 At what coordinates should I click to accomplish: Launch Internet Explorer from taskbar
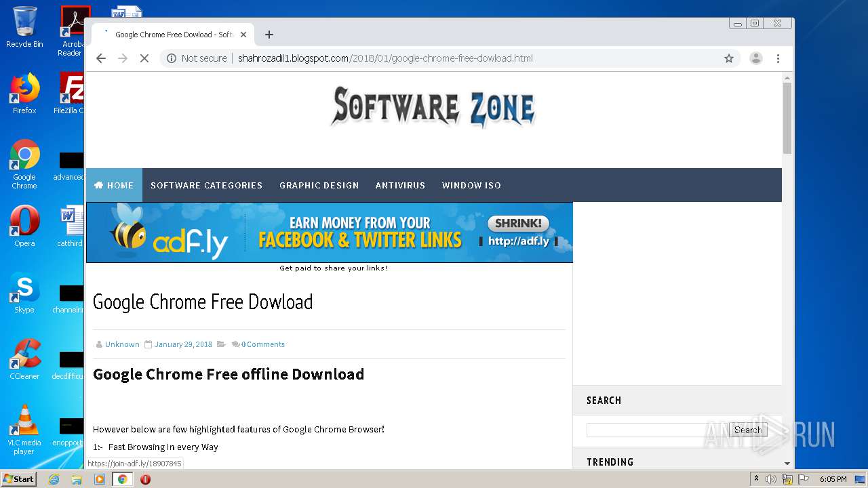tap(54, 479)
